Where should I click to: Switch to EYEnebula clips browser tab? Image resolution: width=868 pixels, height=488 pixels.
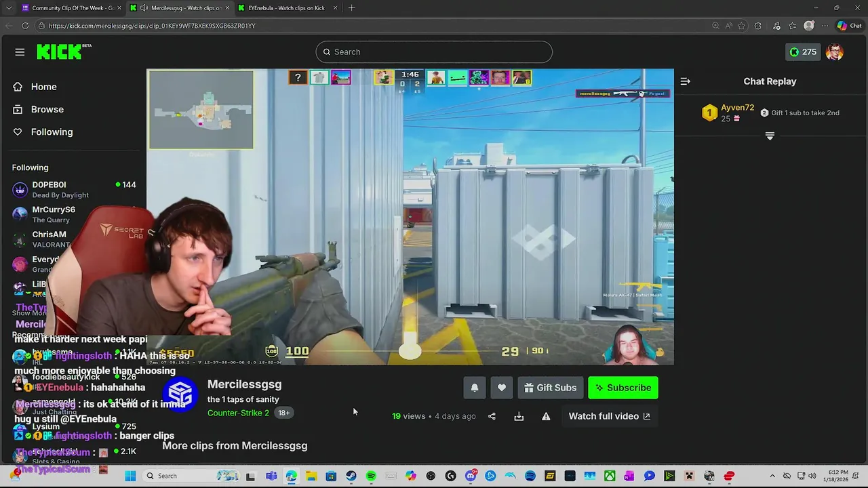point(286,8)
